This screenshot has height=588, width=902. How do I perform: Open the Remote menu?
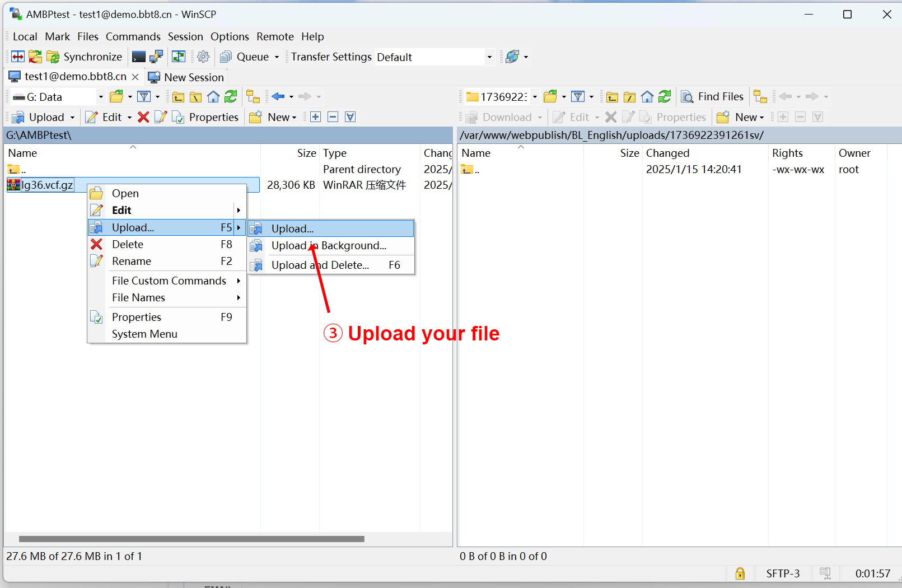pyautogui.click(x=275, y=36)
